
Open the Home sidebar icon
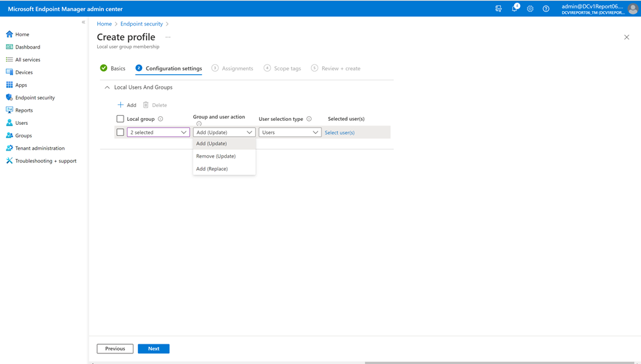coord(9,34)
